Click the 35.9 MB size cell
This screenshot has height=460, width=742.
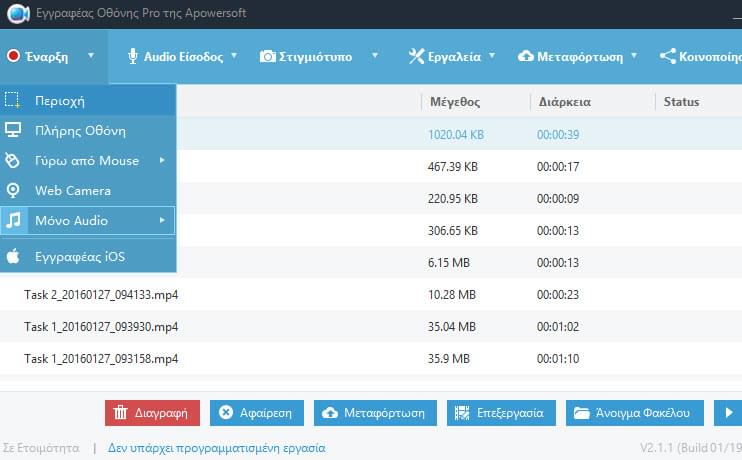pos(449,359)
